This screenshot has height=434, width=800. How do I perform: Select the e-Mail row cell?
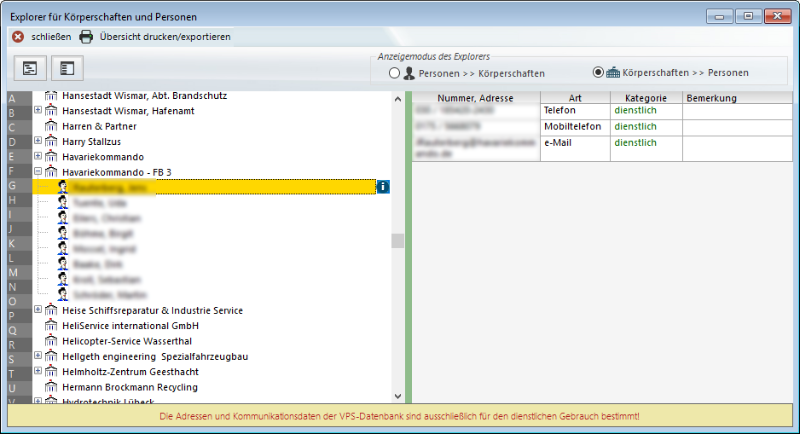575,148
